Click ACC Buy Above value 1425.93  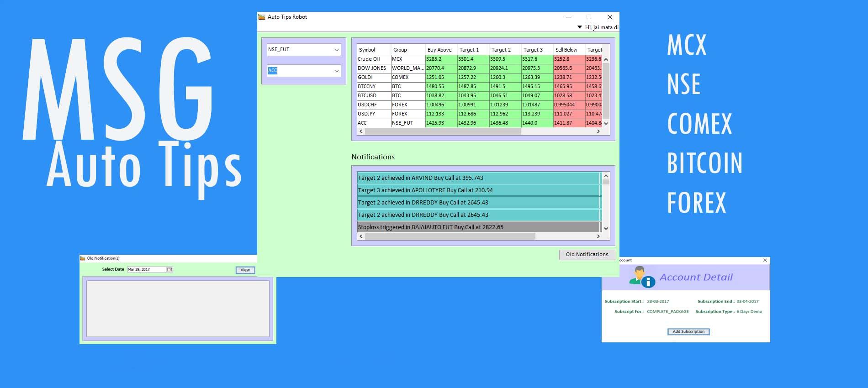[x=441, y=123]
